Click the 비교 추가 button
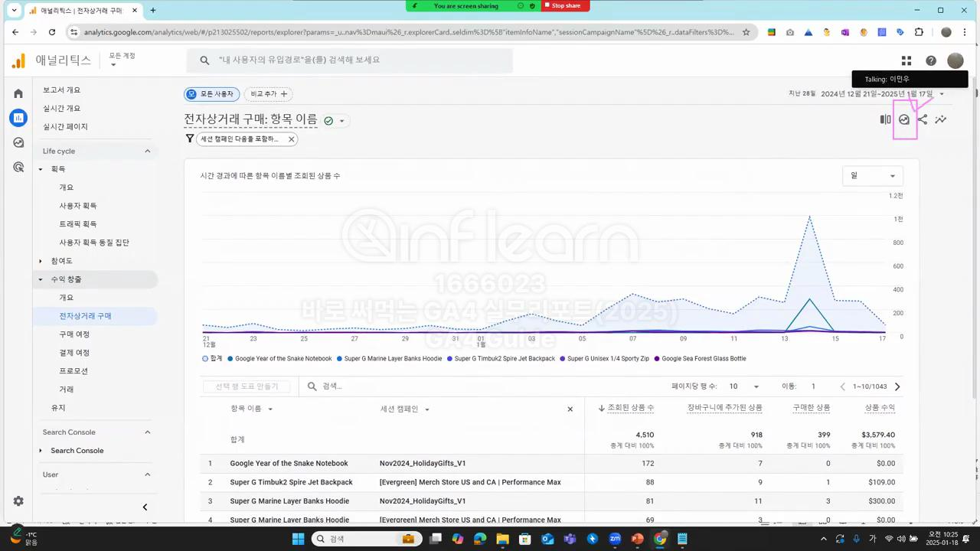This screenshot has height=551, width=980. tap(269, 94)
